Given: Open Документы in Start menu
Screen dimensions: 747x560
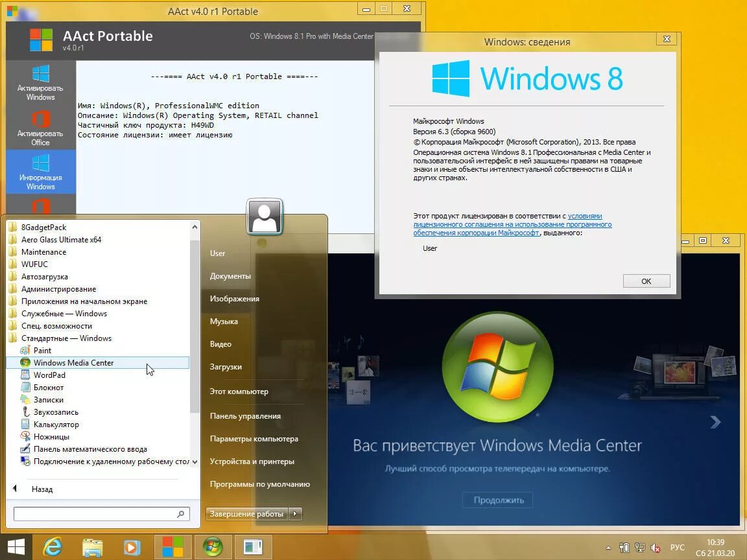Looking at the screenshot, I should coord(230,276).
